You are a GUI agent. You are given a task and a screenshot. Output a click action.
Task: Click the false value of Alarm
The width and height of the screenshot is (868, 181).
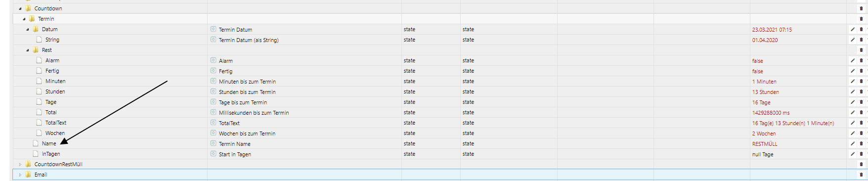pyautogui.click(x=758, y=61)
